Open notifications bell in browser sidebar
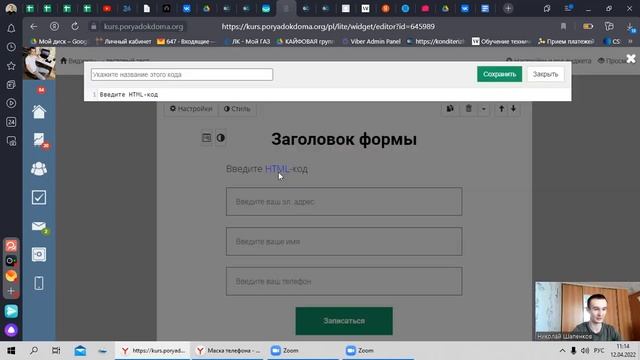Image resolution: width=640 pixels, height=360 pixels. pos(11,28)
